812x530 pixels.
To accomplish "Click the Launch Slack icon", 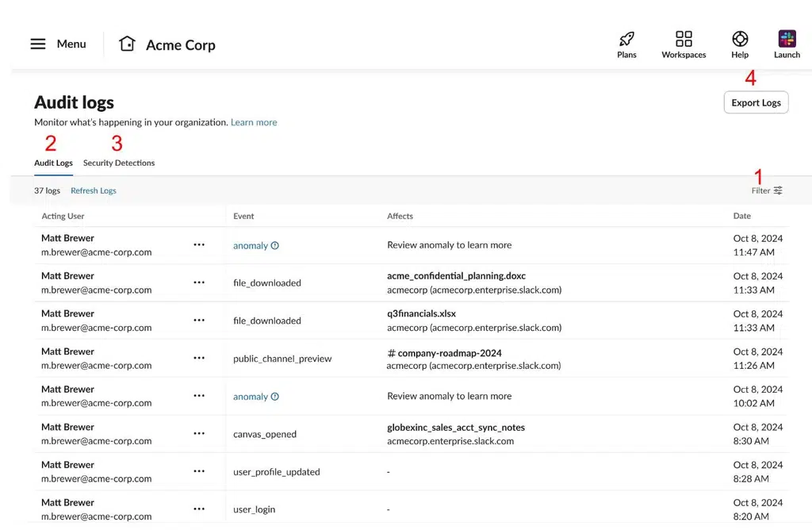I will tap(787, 39).
